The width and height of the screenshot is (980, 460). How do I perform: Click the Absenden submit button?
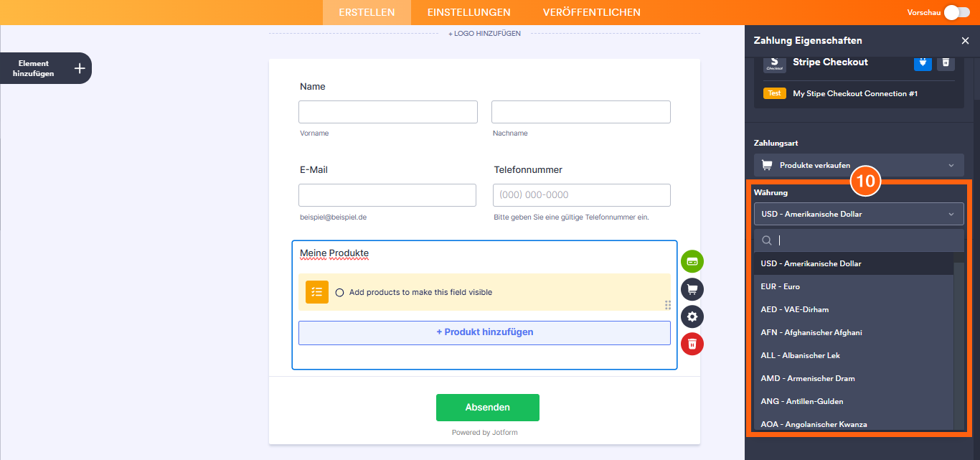(x=487, y=407)
